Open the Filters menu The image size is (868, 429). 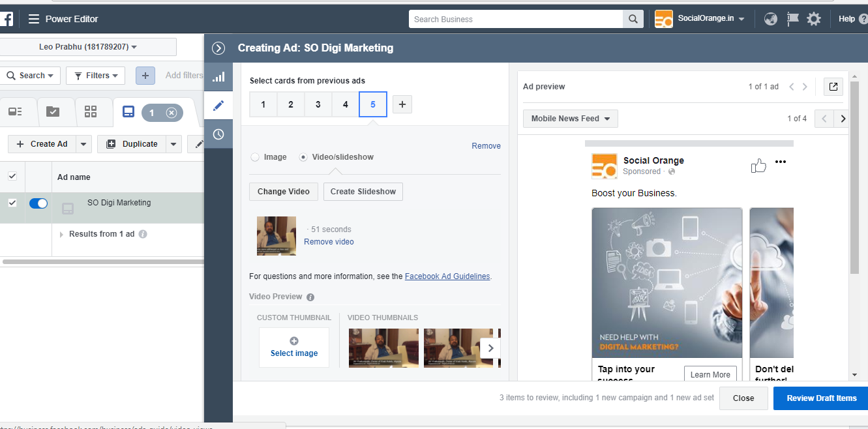pyautogui.click(x=95, y=75)
